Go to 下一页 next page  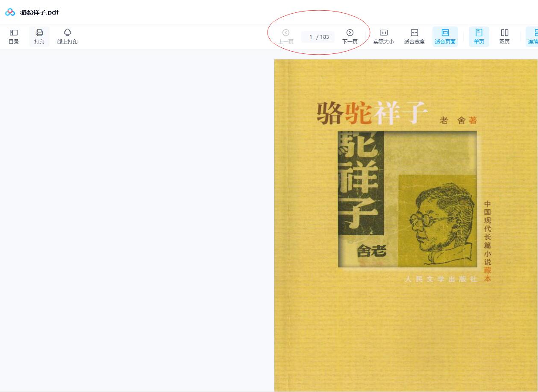click(x=350, y=37)
